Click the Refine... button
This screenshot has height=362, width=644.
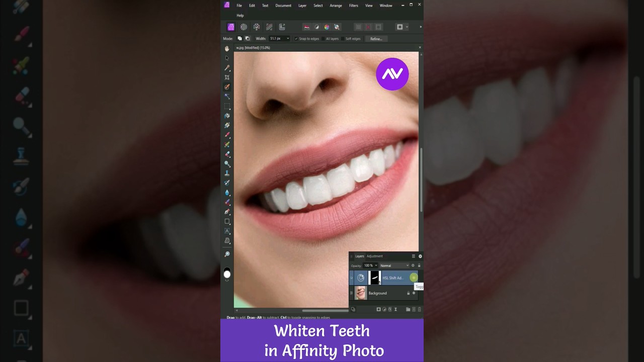pyautogui.click(x=376, y=39)
